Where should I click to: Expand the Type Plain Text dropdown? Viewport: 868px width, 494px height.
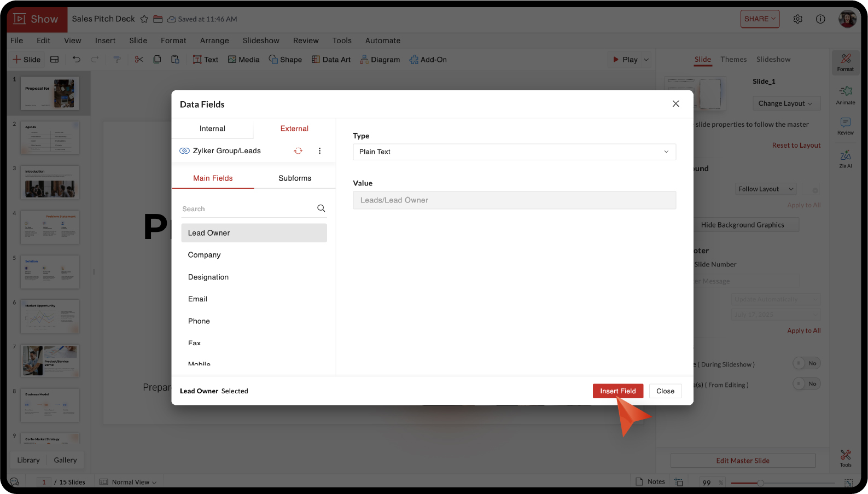(x=514, y=152)
